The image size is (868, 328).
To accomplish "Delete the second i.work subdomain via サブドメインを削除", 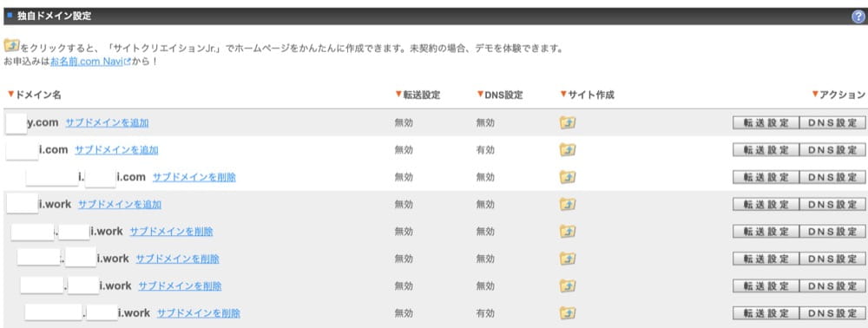I will coord(178,259).
